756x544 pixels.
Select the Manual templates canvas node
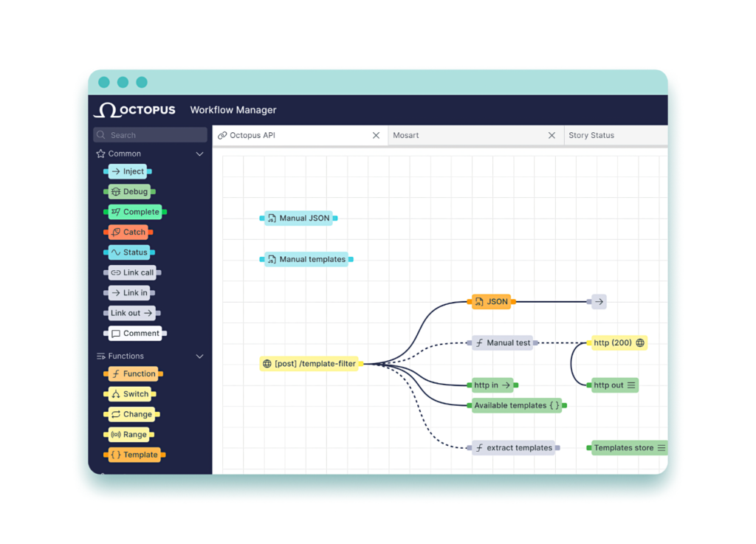306,259
